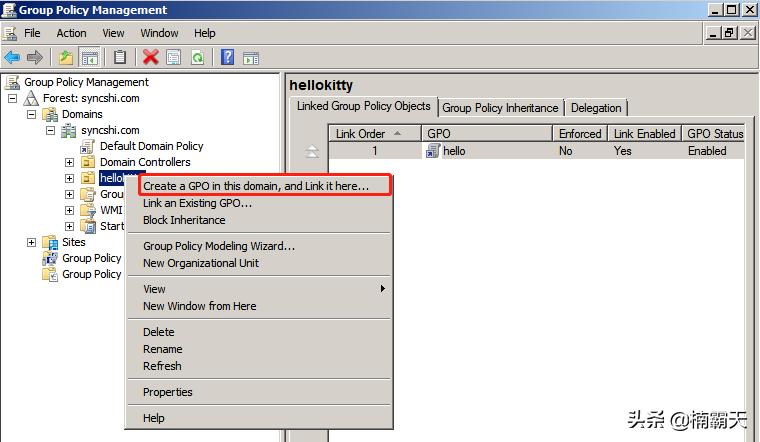The image size is (760, 442).
Task: Toggle the Show/Hide Console Tree icon
Action: (x=90, y=58)
